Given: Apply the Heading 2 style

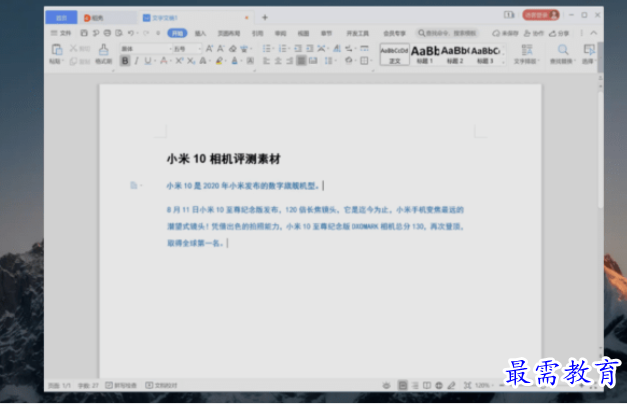Looking at the screenshot, I should click(455, 54).
